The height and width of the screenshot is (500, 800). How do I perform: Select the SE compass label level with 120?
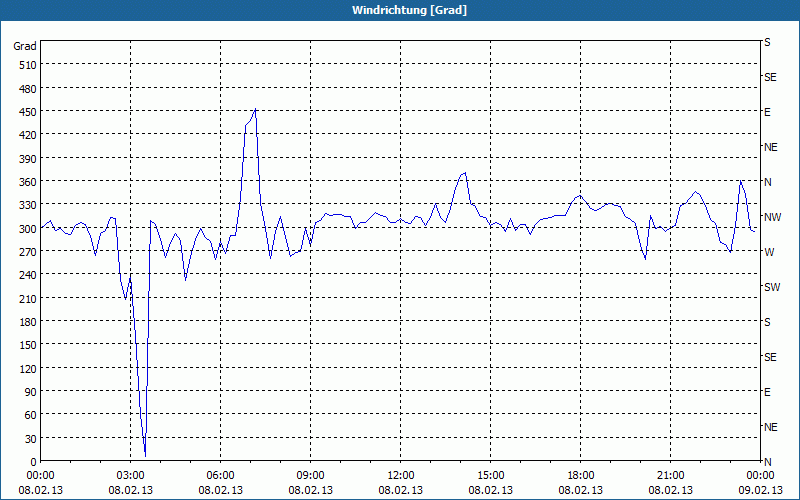point(770,357)
